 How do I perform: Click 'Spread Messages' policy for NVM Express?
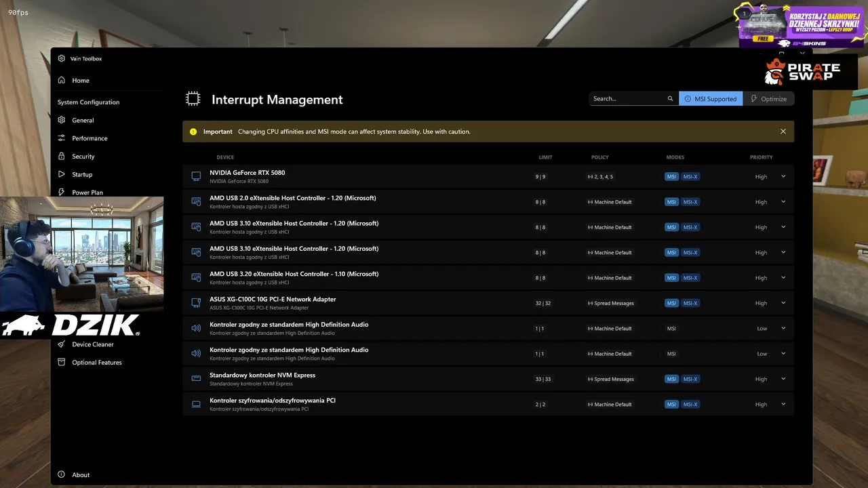click(x=610, y=380)
